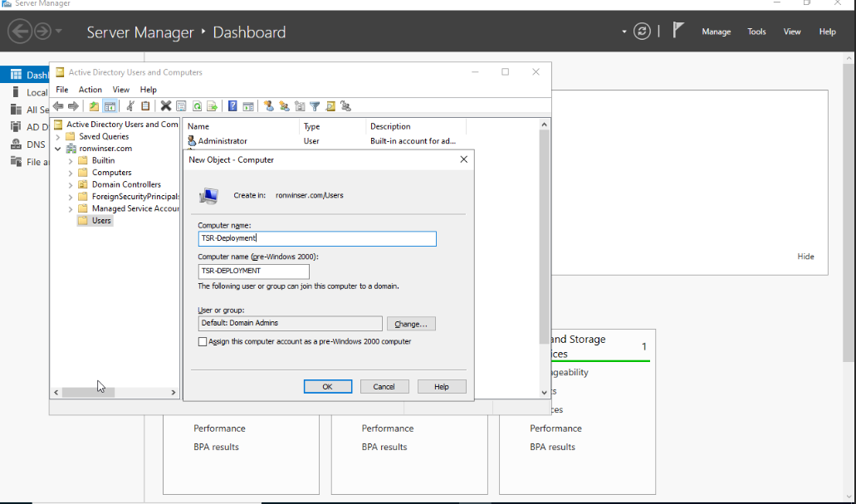Click the Refresh toolbar icon in Active Directory
The width and height of the screenshot is (856, 504).
tap(197, 106)
